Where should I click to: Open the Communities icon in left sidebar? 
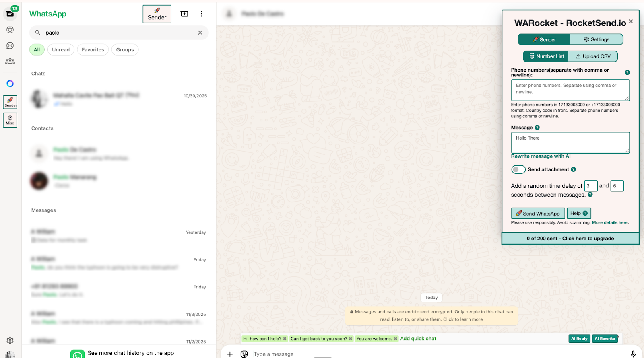pyautogui.click(x=10, y=61)
